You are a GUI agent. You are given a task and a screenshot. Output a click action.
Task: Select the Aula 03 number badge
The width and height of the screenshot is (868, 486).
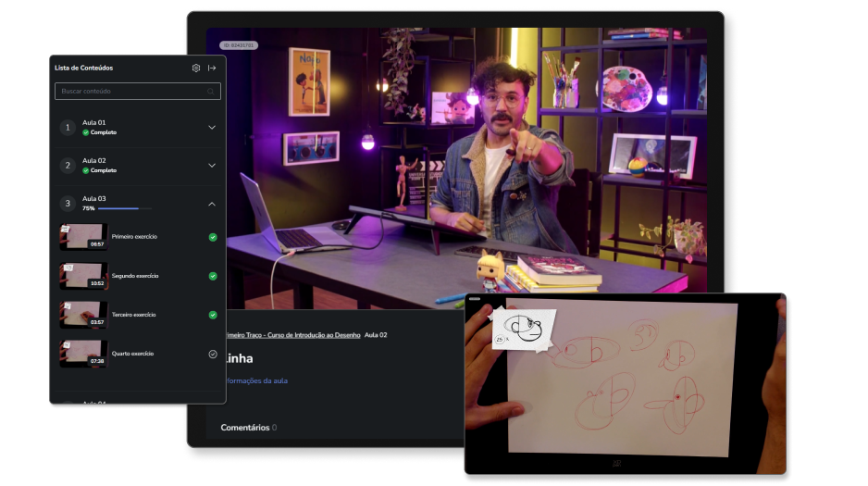68,204
